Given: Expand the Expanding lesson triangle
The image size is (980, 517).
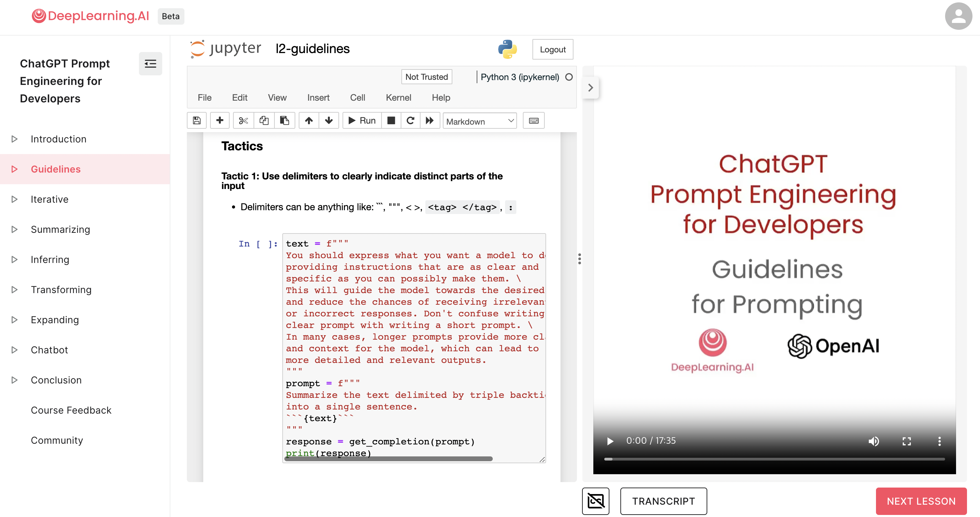Looking at the screenshot, I should 14,319.
